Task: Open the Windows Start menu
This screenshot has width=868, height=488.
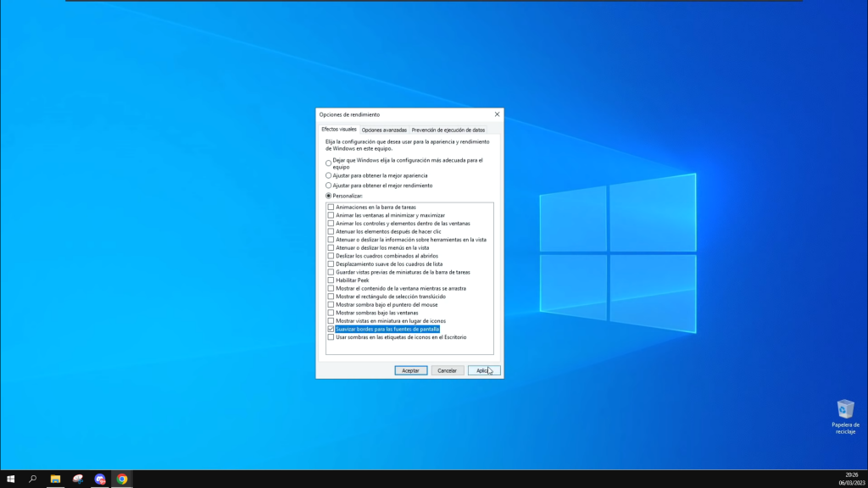Action: tap(11, 479)
